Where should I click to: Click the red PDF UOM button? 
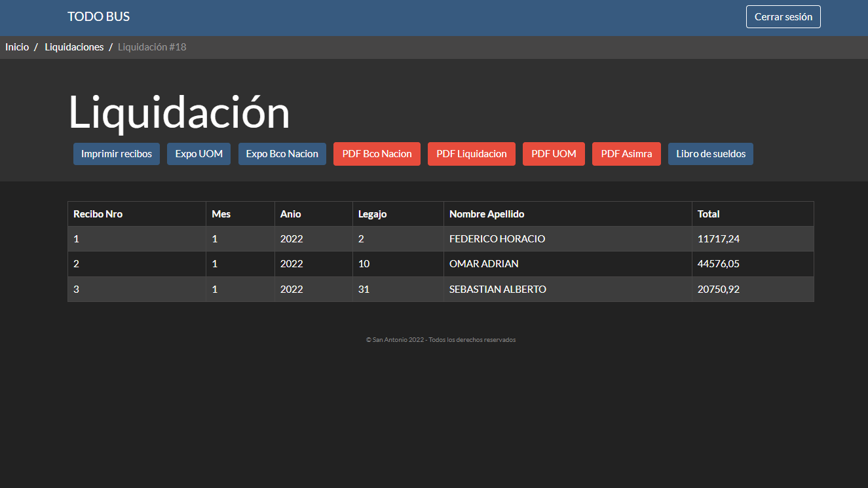pos(554,154)
